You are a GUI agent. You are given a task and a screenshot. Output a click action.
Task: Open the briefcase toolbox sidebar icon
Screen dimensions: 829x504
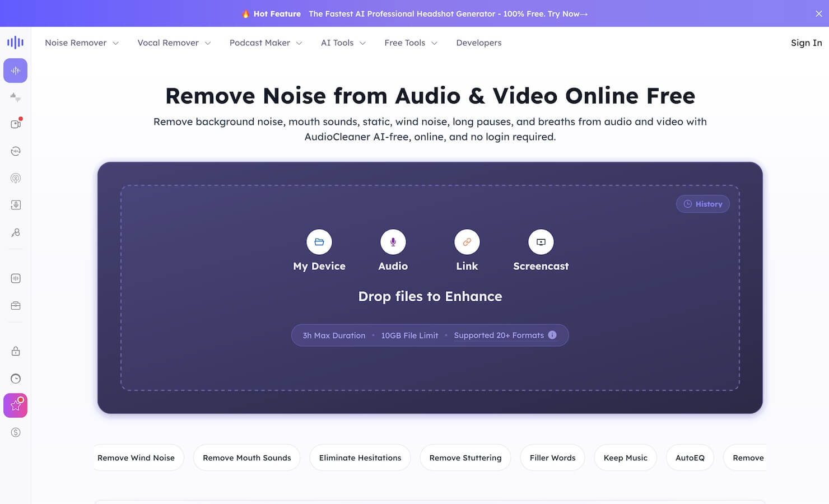(x=15, y=306)
